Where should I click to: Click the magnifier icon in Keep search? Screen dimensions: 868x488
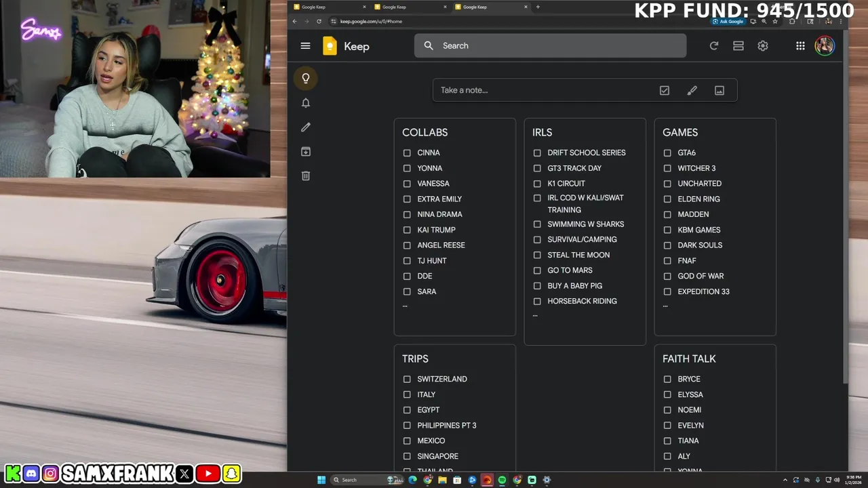point(429,45)
